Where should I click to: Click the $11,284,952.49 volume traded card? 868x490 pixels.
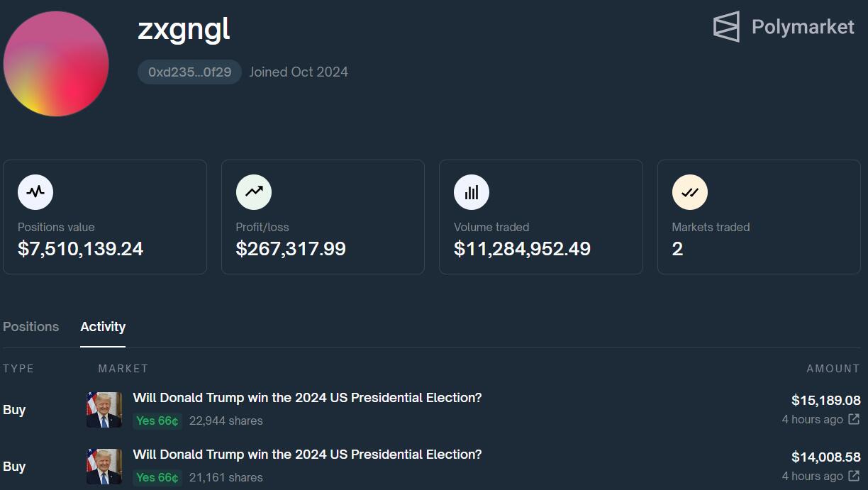point(540,217)
